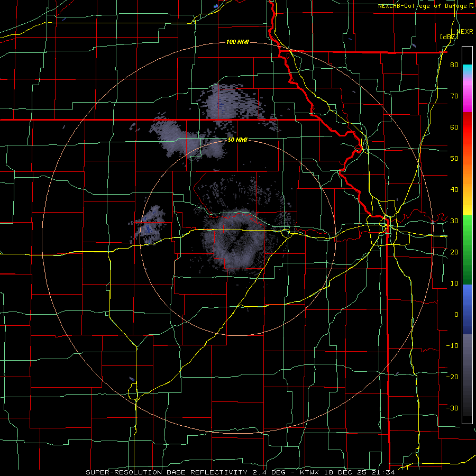476x476 pixels.
Task: Click the 50 value on the dBZ scale
Action: click(454, 159)
